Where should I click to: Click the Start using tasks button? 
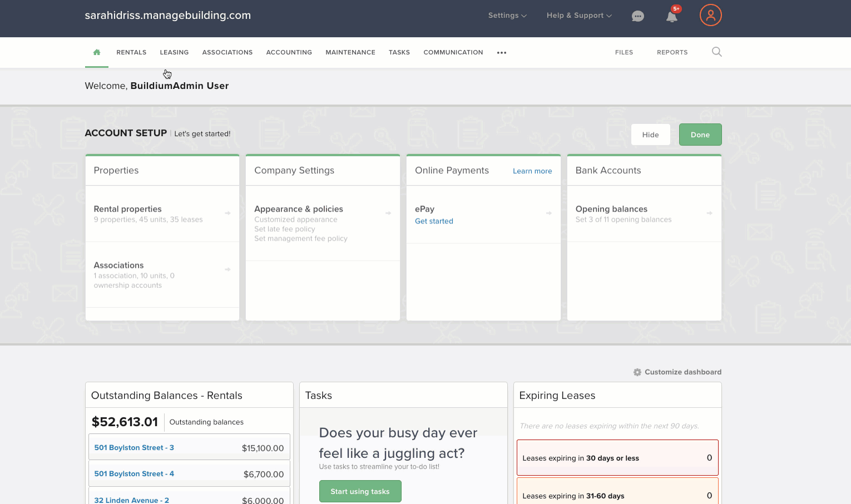[360, 491]
